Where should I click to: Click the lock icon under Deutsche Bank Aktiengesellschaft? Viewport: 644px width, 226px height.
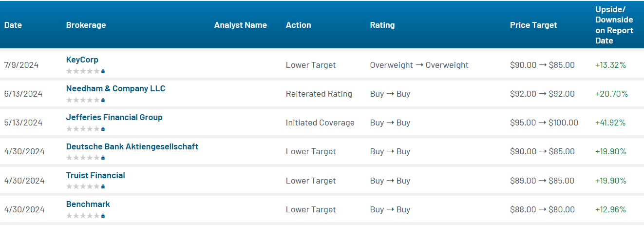103,158
